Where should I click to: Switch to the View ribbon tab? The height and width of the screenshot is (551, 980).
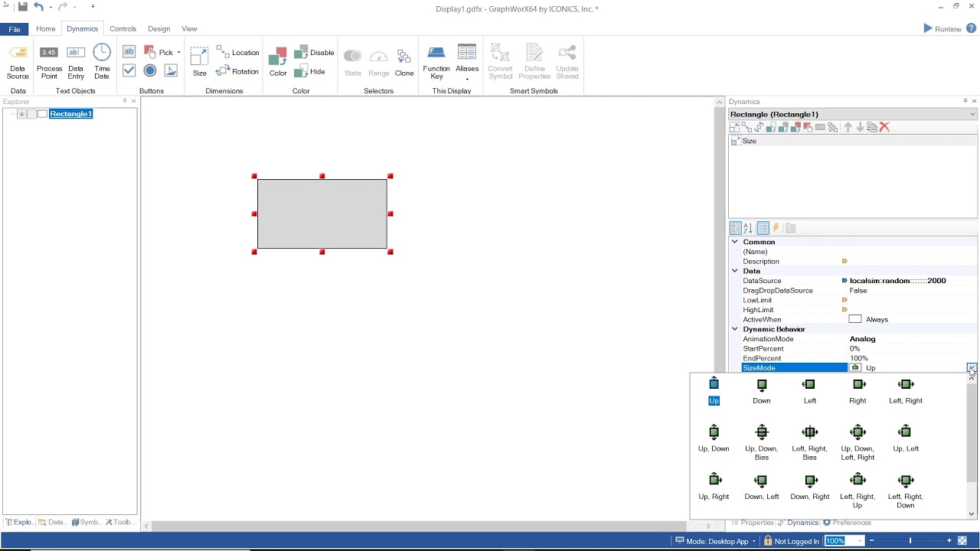tap(189, 29)
